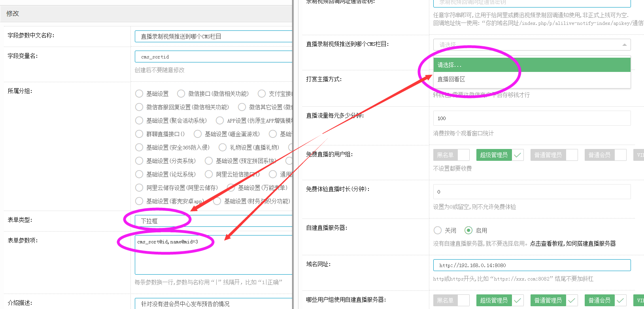Select 阿里云储存设置 radio option
Image resolution: width=644 pixels, height=309 pixels.
(x=139, y=188)
